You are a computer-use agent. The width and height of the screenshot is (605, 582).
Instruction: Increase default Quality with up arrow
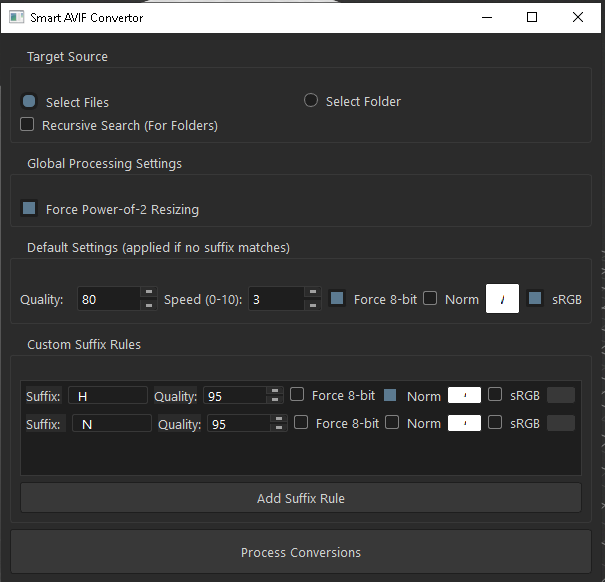149,292
